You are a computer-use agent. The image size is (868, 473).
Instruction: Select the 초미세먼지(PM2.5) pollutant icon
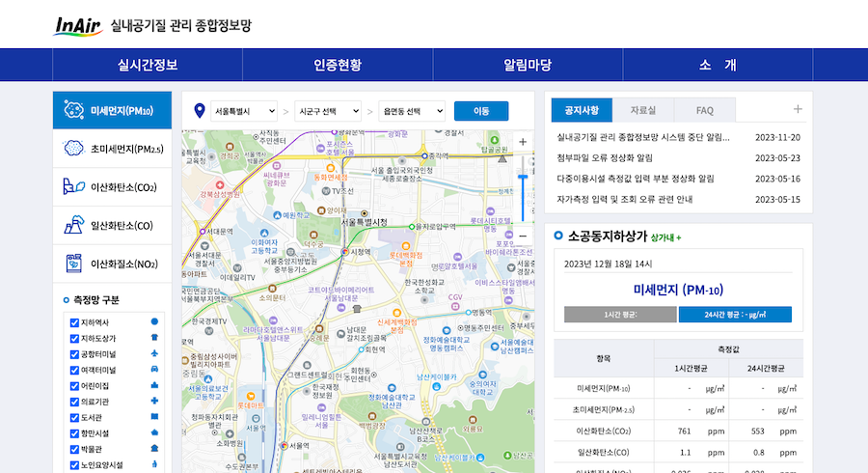point(73,149)
